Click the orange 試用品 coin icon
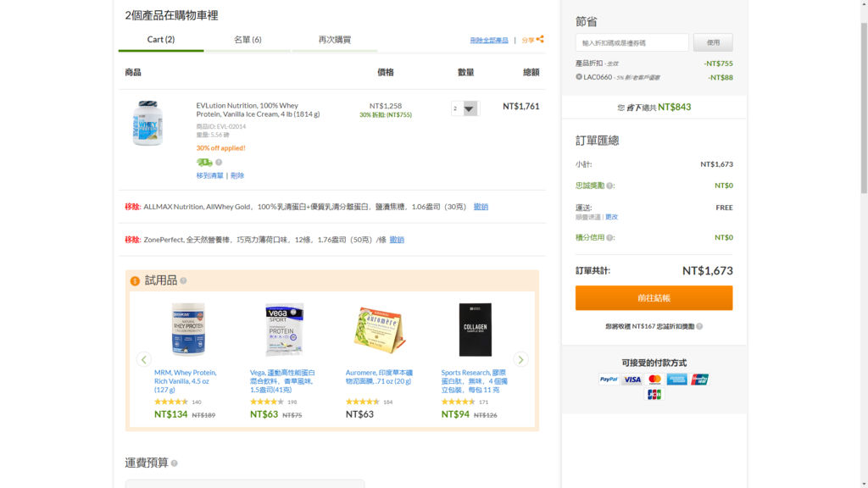The height and width of the screenshot is (488, 868). (135, 281)
